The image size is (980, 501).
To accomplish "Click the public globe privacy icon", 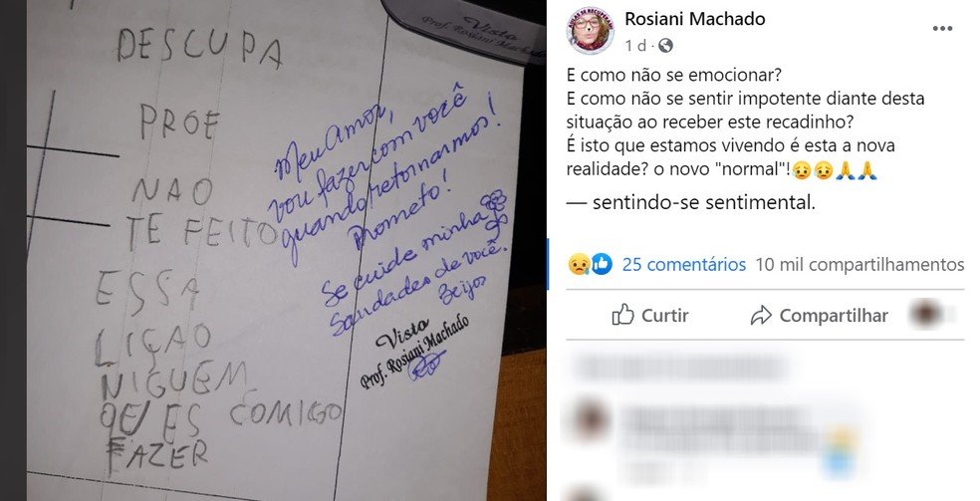I will tap(665, 46).
